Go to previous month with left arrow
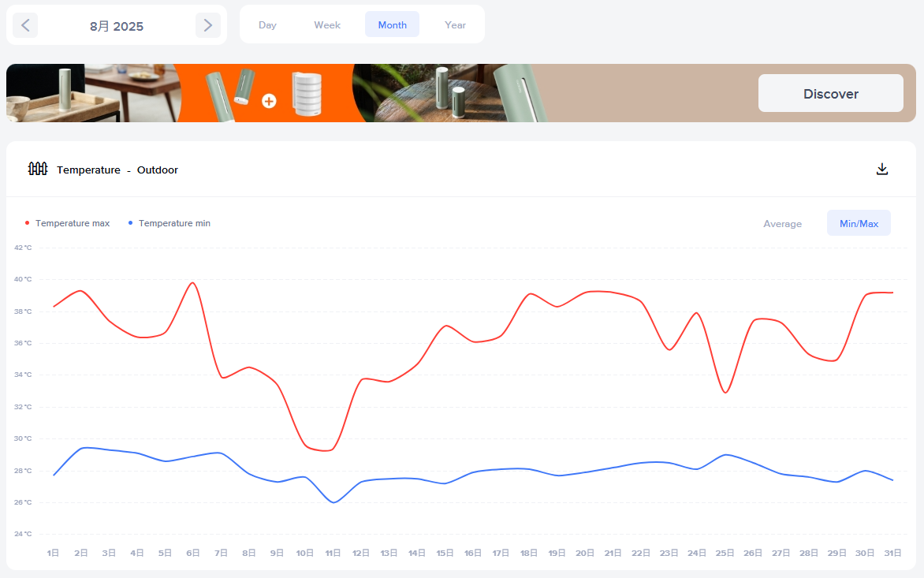The width and height of the screenshot is (924, 578). [x=25, y=25]
